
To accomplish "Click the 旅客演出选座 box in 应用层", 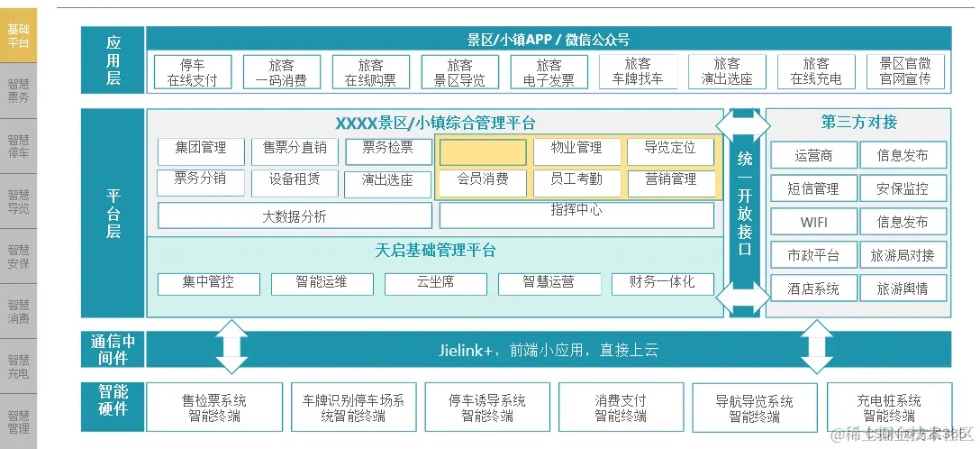I will (727, 71).
